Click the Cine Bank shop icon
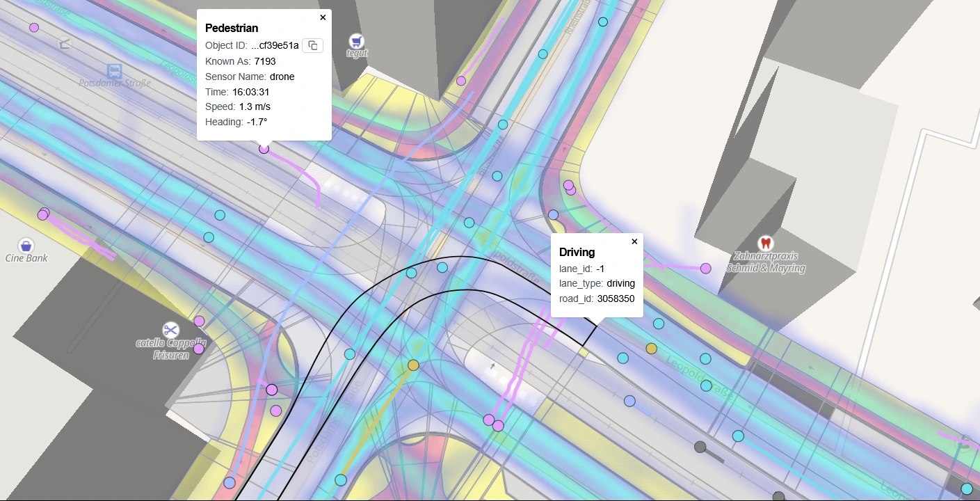980x501 pixels. click(x=26, y=245)
